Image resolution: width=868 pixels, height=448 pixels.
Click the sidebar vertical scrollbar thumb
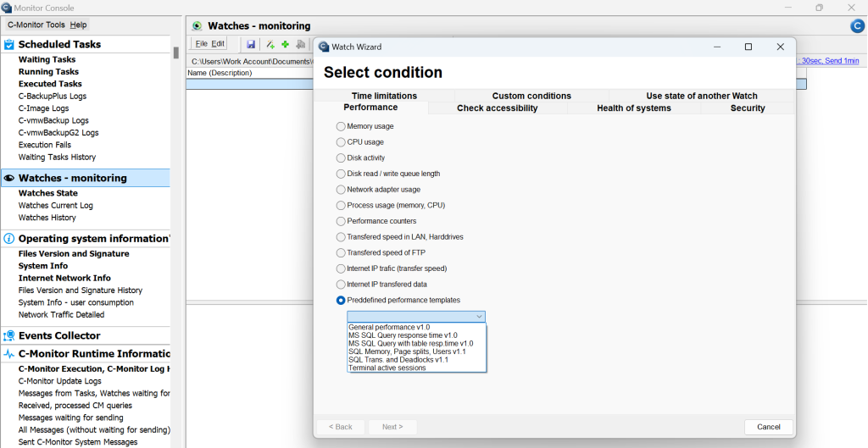pyautogui.click(x=176, y=53)
